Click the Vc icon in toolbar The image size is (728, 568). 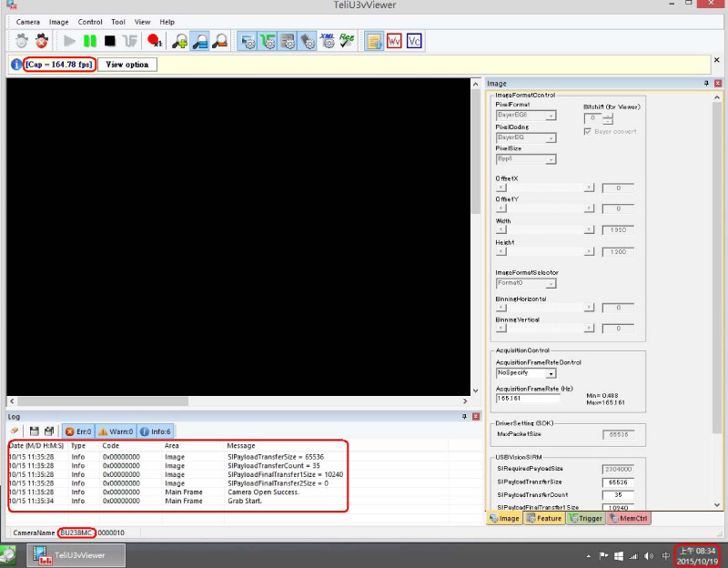414,41
